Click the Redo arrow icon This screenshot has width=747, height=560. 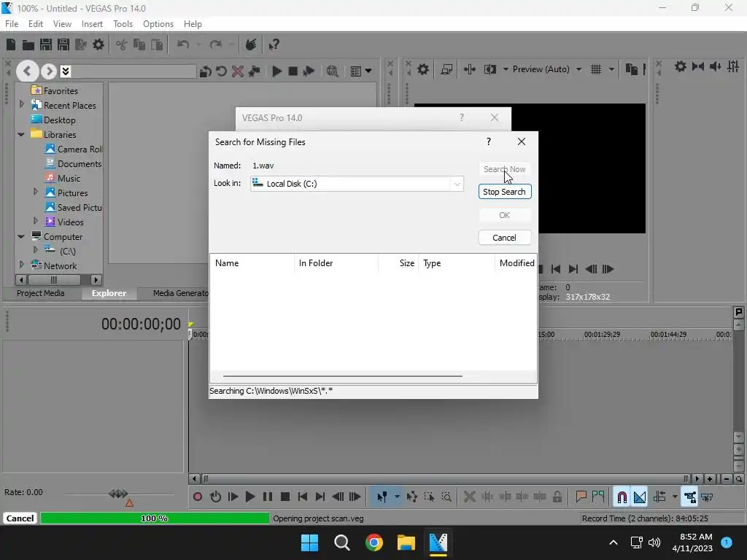pyautogui.click(x=216, y=44)
